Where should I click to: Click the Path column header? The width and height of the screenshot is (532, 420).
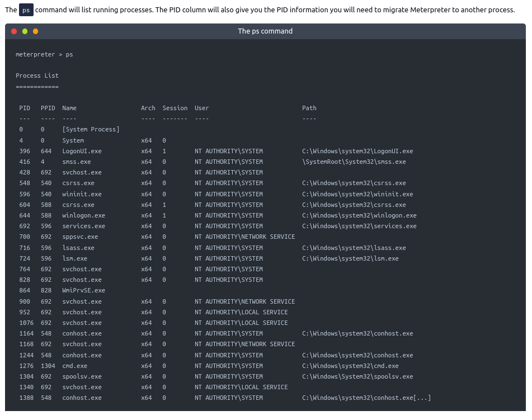(x=309, y=108)
